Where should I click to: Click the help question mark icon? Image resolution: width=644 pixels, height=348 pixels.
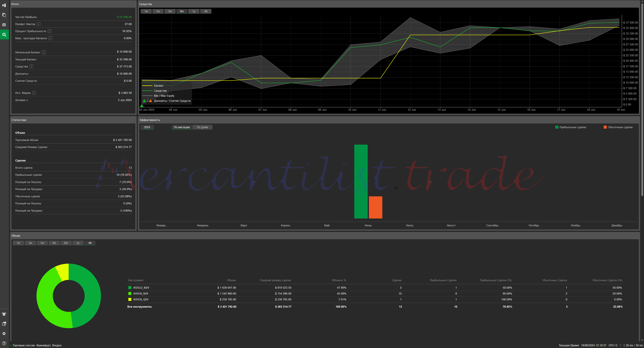coord(4,343)
